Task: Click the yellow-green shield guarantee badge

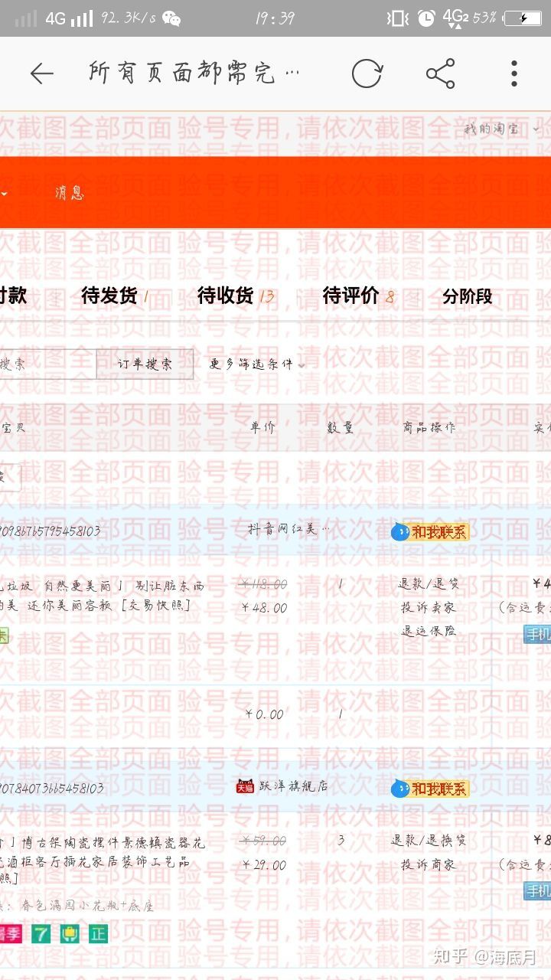Action: tap(70, 933)
